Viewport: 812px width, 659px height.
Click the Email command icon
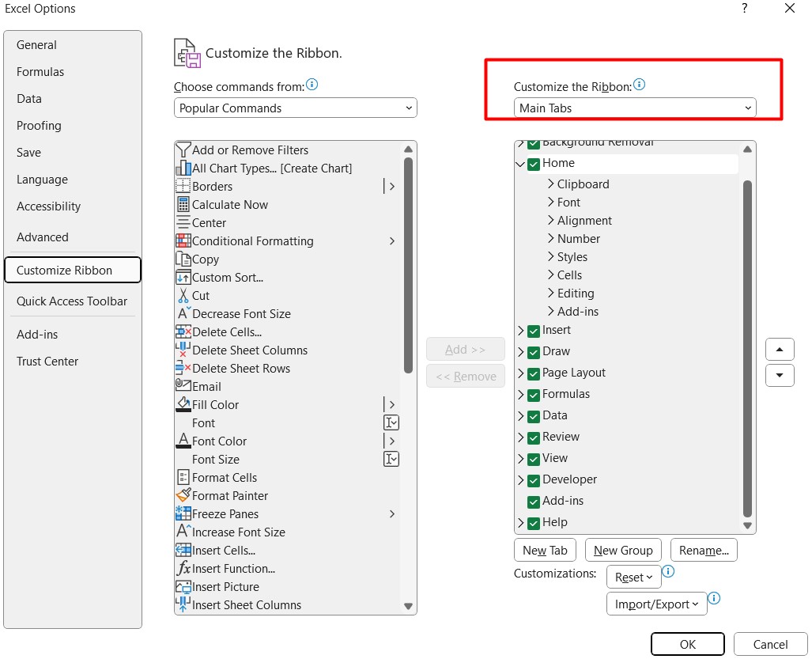pos(183,385)
